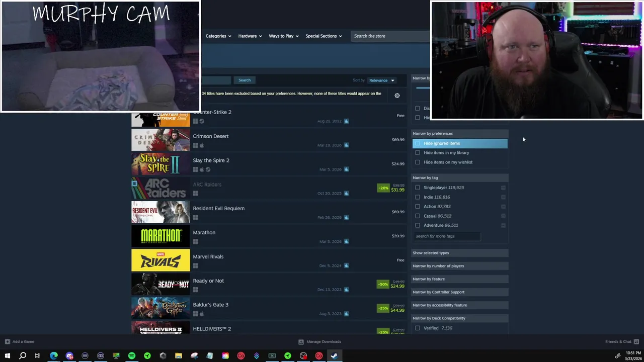
Task: Click the Search button
Action: point(245,80)
